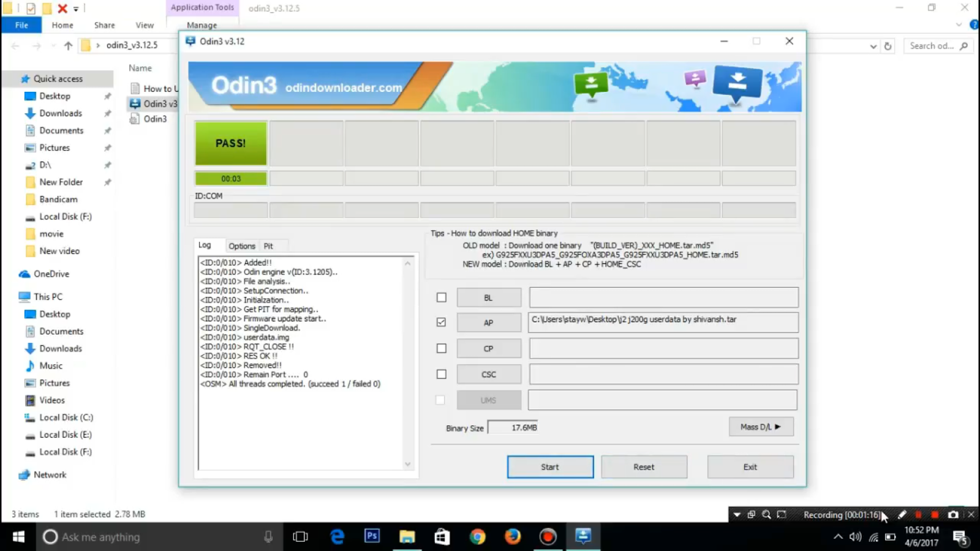Select the How to Use text file
The height and width of the screenshot is (551, 980).
point(154,89)
